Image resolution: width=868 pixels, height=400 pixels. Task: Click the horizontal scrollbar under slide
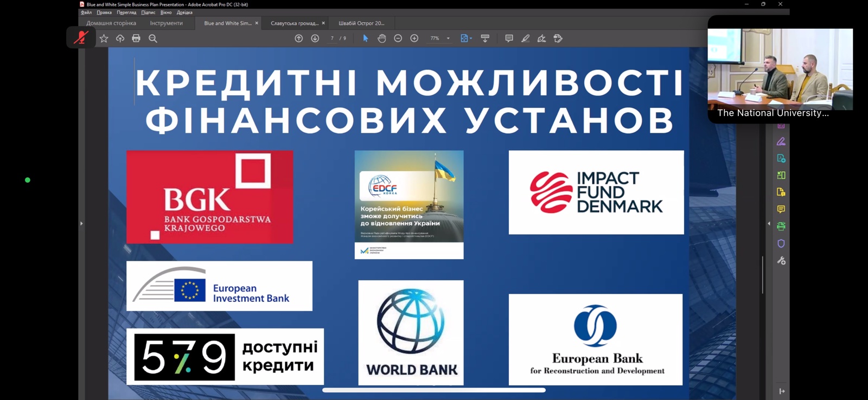tap(434, 390)
